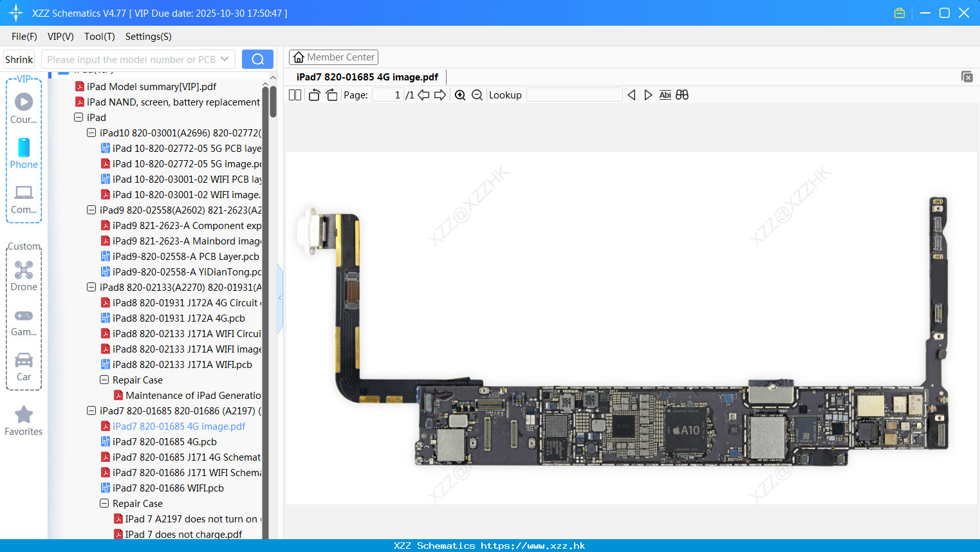
Task: Click the tree vertical scrollbar thumb
Action: [273, 102]
